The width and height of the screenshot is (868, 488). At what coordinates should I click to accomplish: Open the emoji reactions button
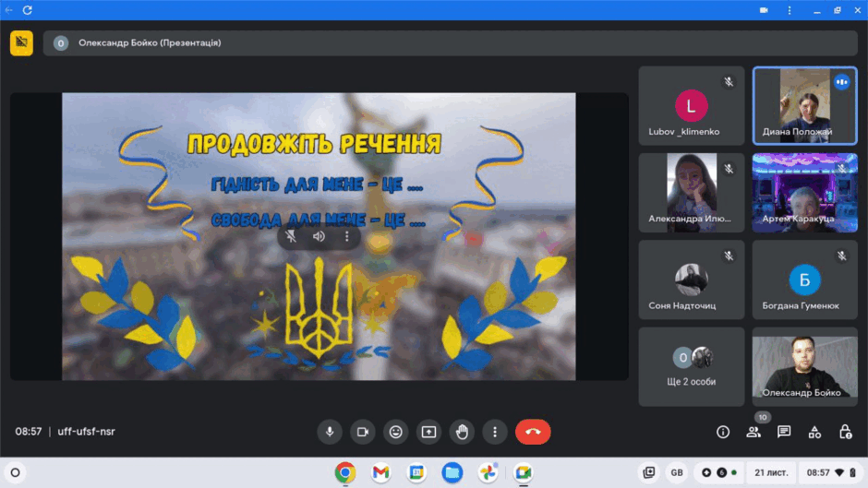[x=396, y=432]
